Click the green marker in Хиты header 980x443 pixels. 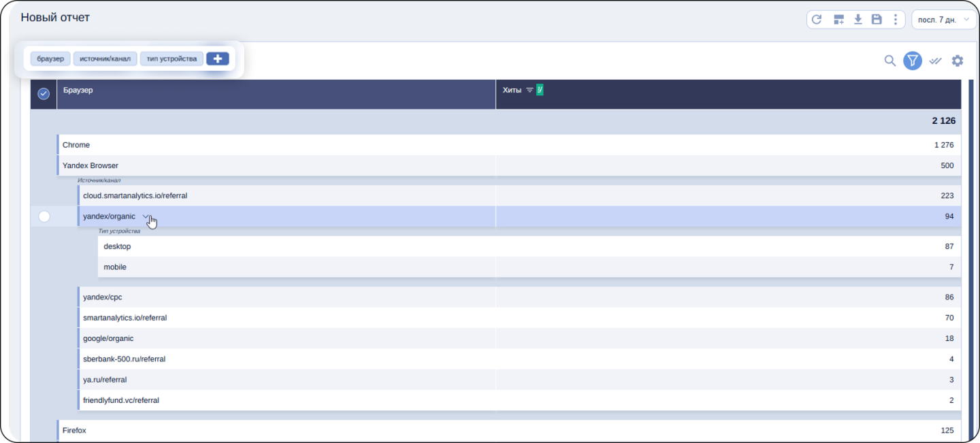coord(540,89)
